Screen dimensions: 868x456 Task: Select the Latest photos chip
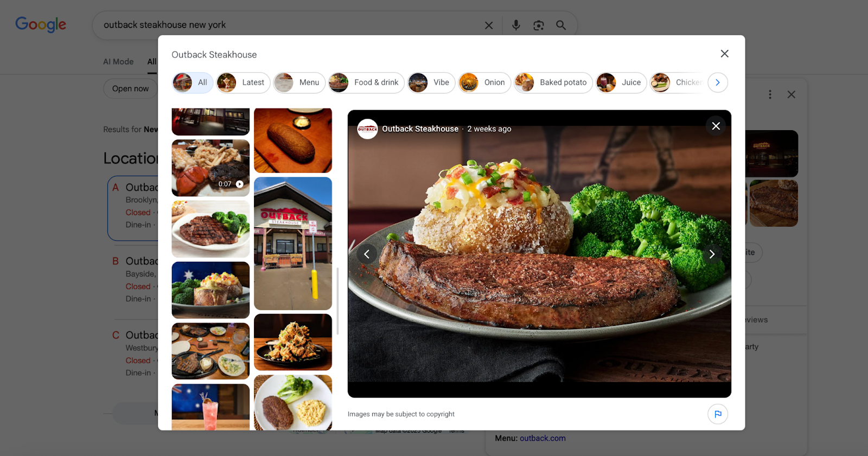point(243,82)
